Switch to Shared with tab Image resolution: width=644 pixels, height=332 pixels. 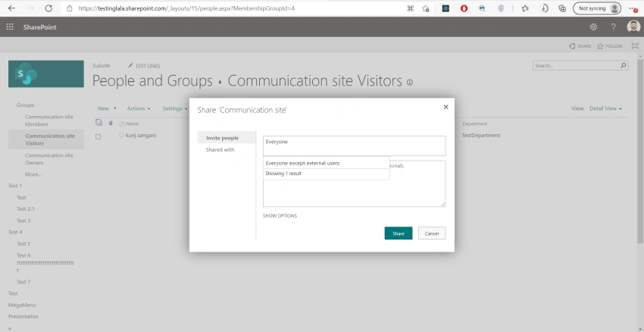pos(220,149)
